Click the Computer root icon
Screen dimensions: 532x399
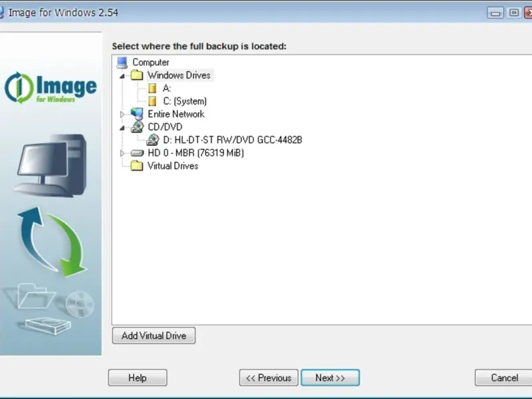point(122,63)
